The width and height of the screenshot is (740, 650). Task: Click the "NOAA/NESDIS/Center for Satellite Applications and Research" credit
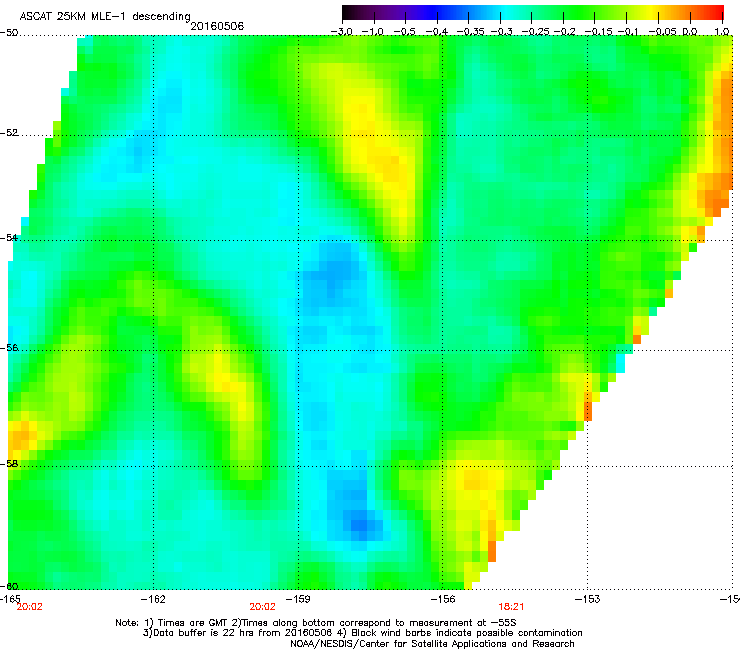[432, 644]
